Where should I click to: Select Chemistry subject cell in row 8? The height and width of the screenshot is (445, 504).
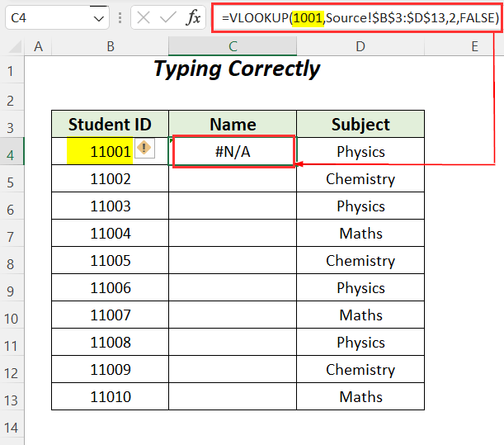[360, 260]
